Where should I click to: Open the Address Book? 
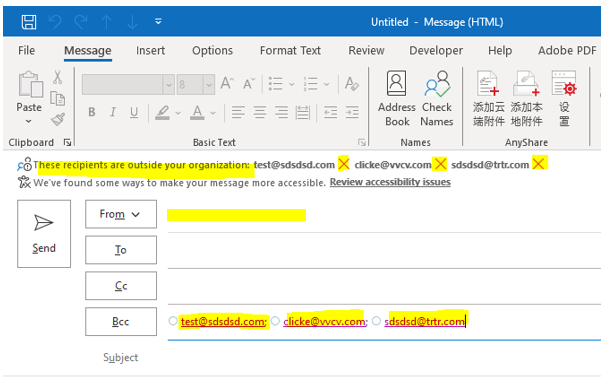[396, 98]
